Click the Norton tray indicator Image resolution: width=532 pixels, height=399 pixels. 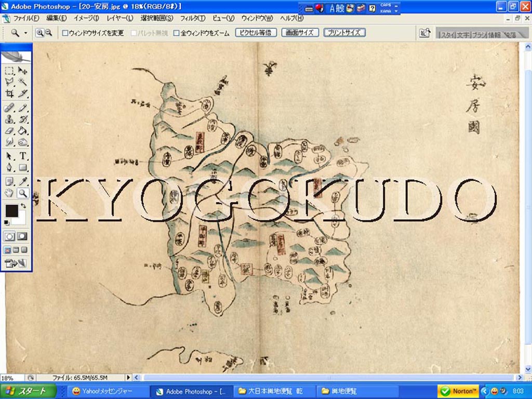click(x=458, y=391)
